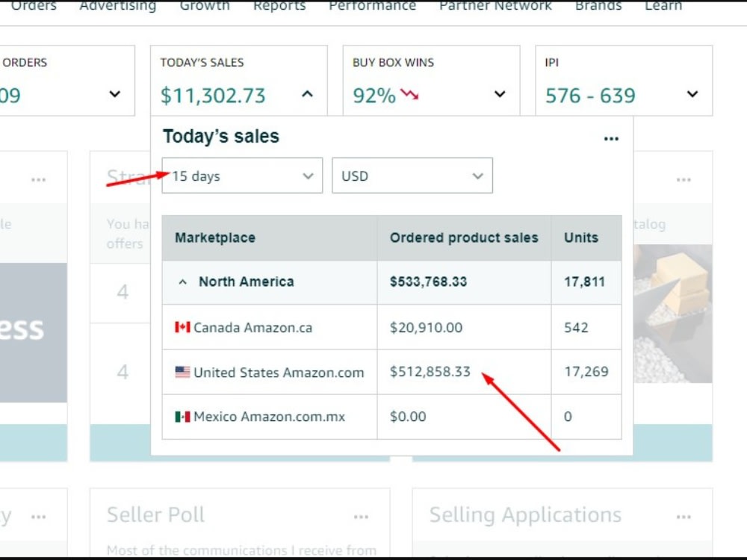Expand the Orders summary card chevron
The width and height of the screenshot is (747, 560).
click(x=115, y=94)
